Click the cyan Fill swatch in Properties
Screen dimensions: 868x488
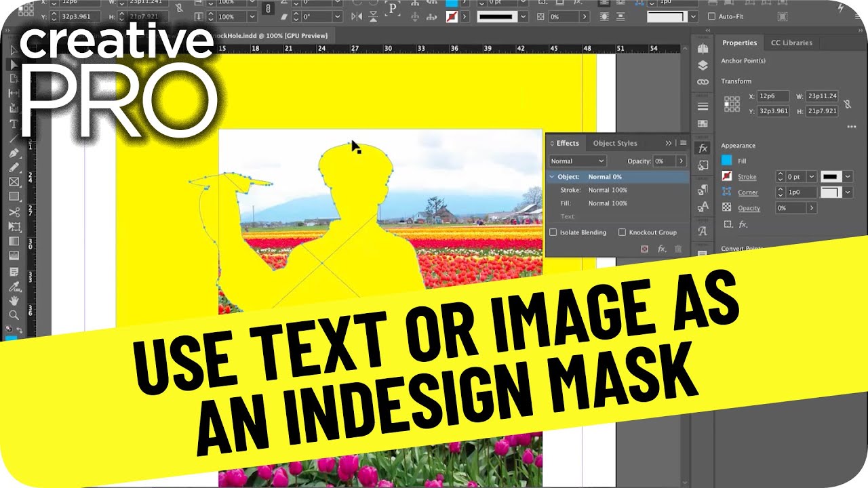[727, 161]
